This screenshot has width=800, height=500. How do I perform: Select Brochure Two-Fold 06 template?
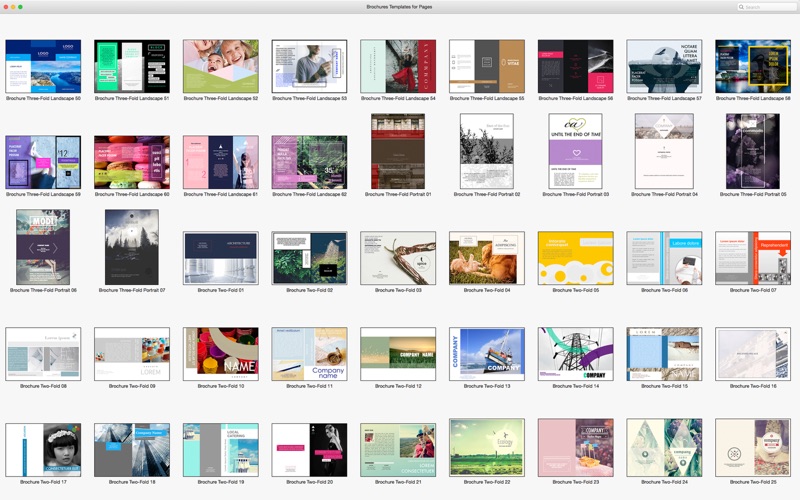point(664,258)
